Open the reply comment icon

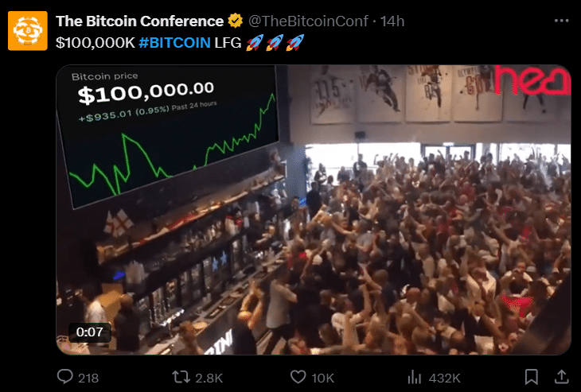click(x=64, y=377)
